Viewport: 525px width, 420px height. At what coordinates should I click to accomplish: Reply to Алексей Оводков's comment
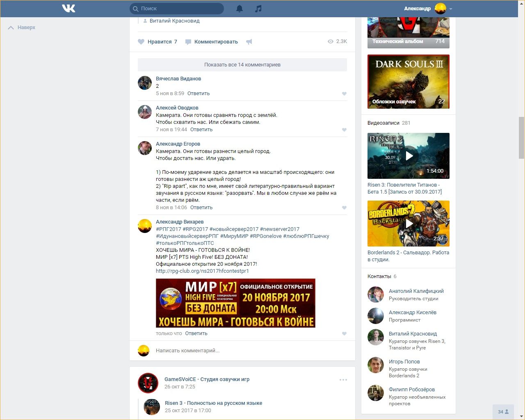[x=201, y=130]
